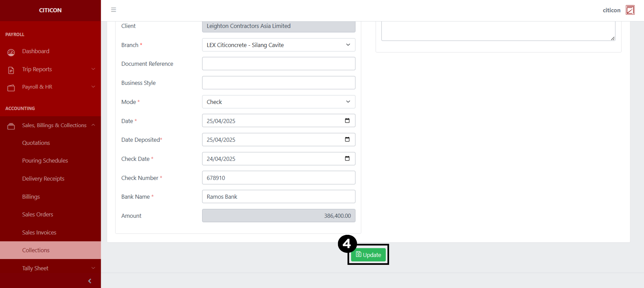Open the Quotations page
Viewport: 644px width, 288px height.
(x=36, y=143)
